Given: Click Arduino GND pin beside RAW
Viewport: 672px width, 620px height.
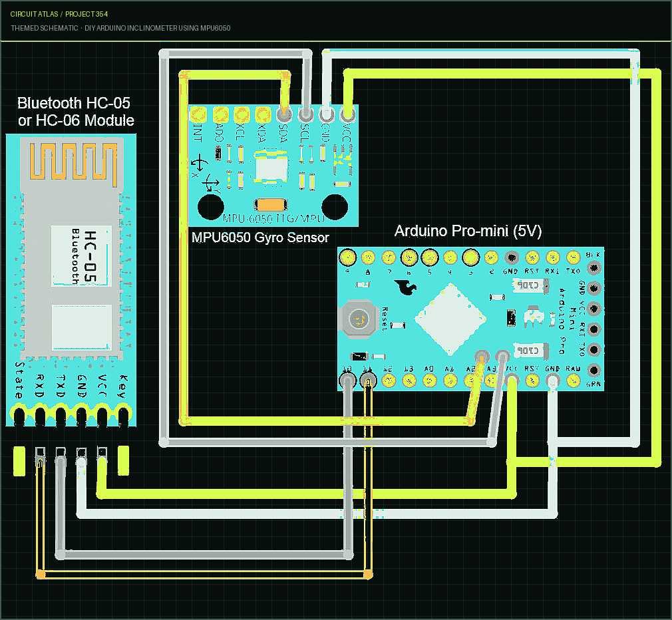Looking at the screenshot, I should coord(553,381).
